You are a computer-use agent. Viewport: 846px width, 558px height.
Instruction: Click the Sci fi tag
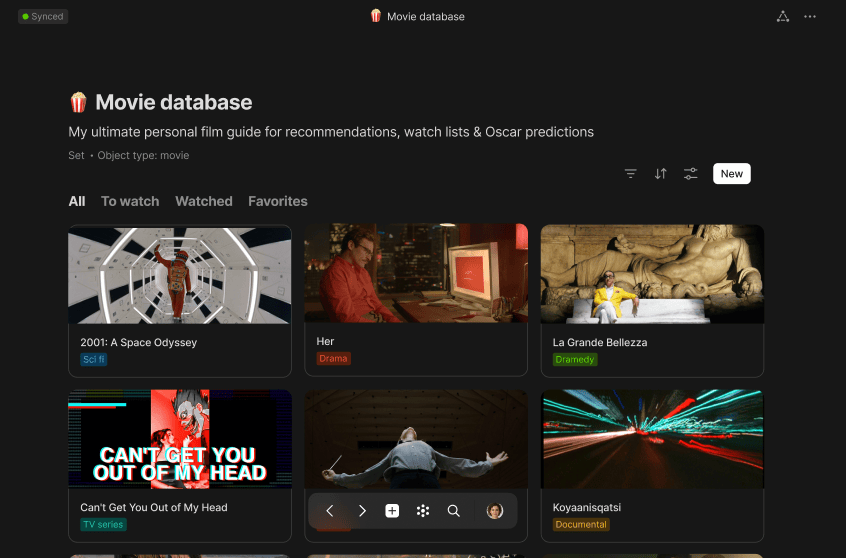(x=94, y=359)
